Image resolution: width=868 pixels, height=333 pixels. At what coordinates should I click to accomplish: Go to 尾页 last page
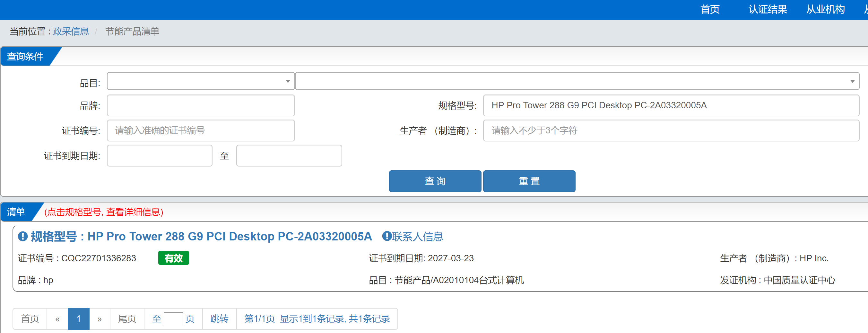click(x=127, y=319)
